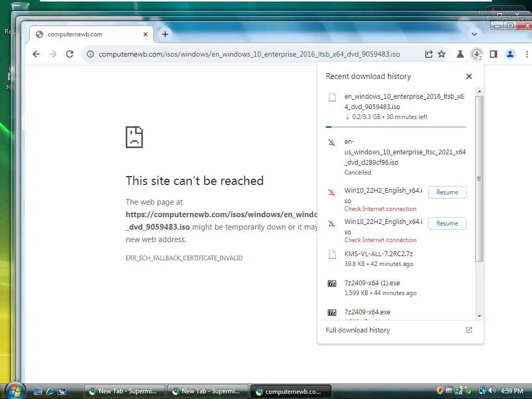The height and width of the screenshot is (399, 532).
Task: Open the in-progress ltsb 2016 ISO download
Action: (x=396, y=107)
